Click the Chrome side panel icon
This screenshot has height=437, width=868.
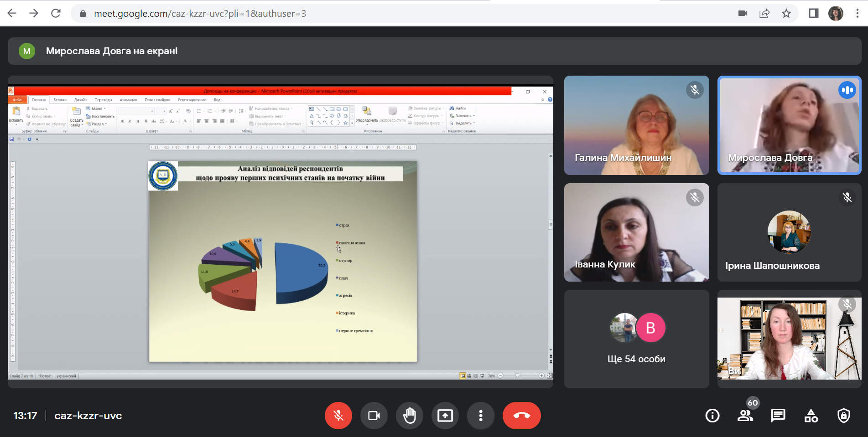click(813, 14)
